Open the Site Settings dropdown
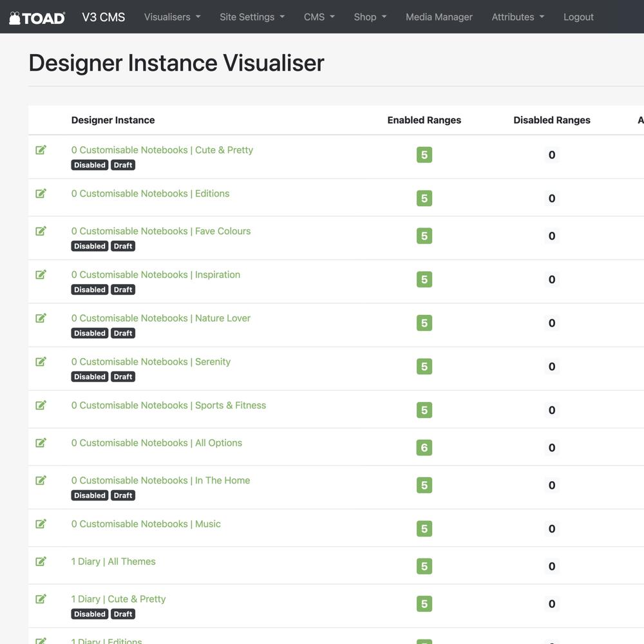The width and height of the screenshot is (644, 644). click(x=252, y=17)
